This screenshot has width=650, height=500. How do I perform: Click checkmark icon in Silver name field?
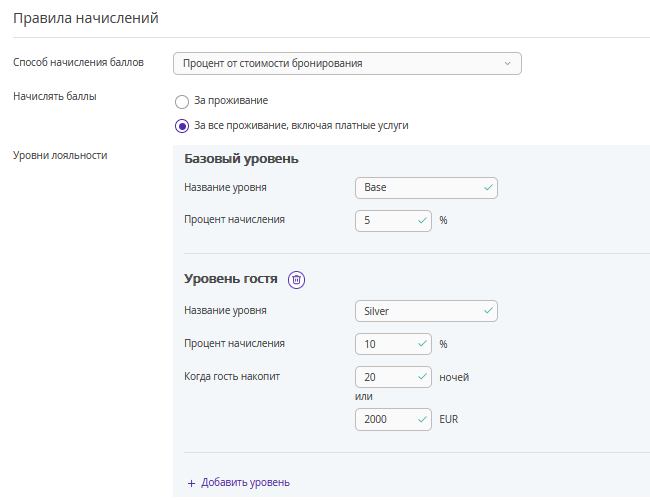(x=488, y=311)
